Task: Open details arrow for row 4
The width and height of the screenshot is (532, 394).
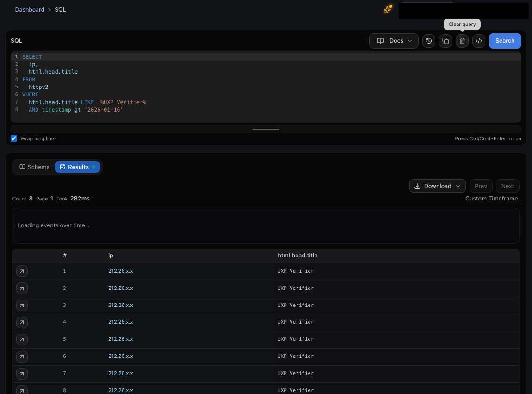Action: [x=22, y=322]
